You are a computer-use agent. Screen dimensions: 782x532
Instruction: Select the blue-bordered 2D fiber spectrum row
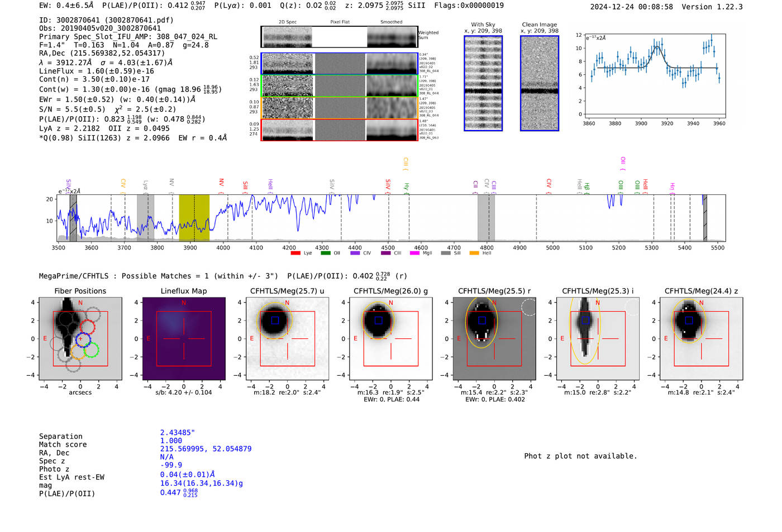(340, 64)
